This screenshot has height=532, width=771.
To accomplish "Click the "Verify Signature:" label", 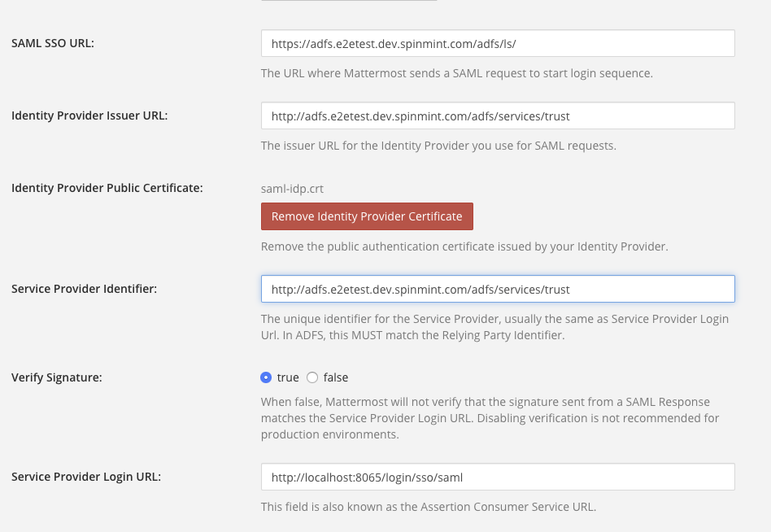I will point(55,377).
